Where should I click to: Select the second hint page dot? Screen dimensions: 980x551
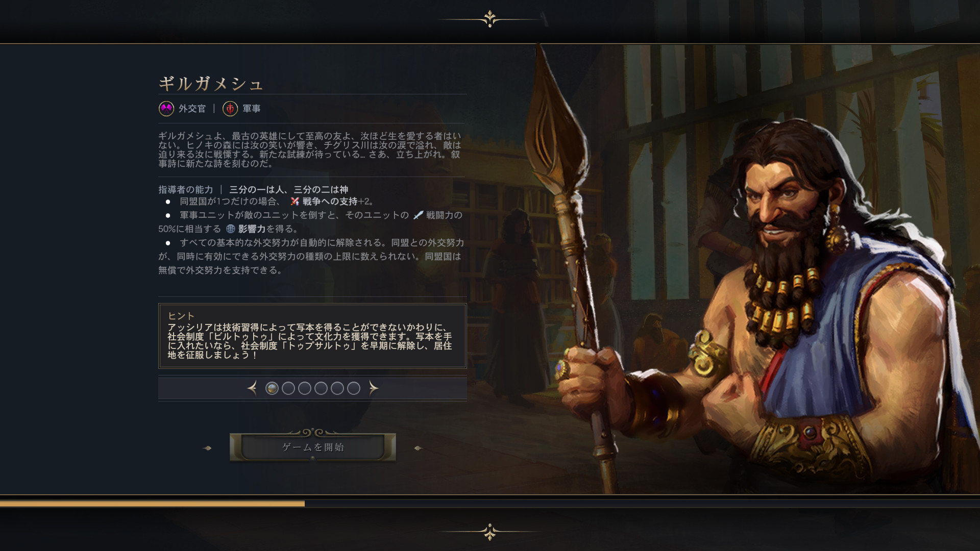(288, 388)
